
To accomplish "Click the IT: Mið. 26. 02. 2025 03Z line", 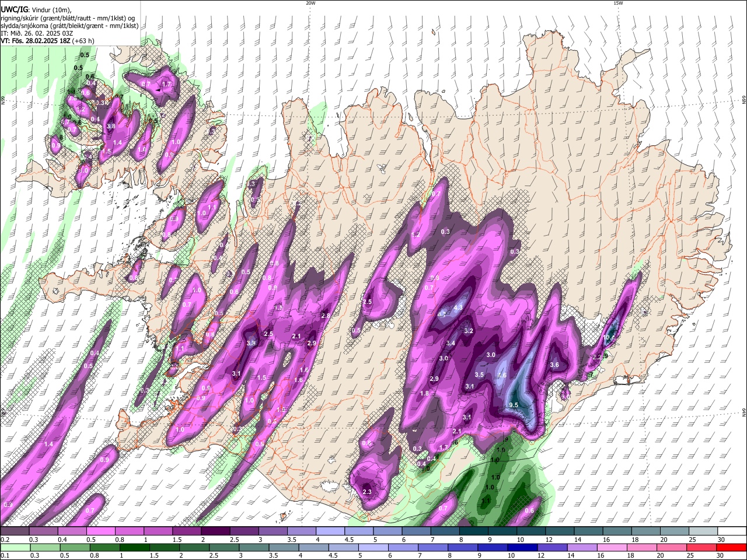I will [36, 33].
